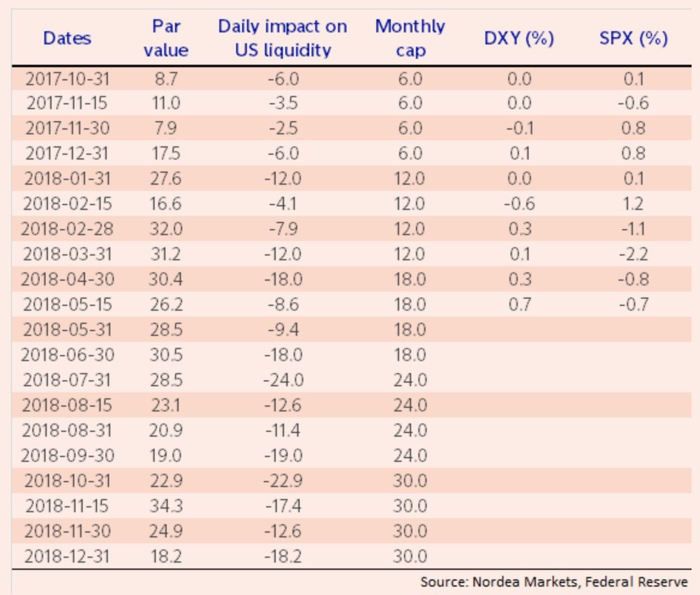Click the monthly cap in the 2018-10-31 row
700x595 pixels.
pyautogui.click(x=410, y=480)
